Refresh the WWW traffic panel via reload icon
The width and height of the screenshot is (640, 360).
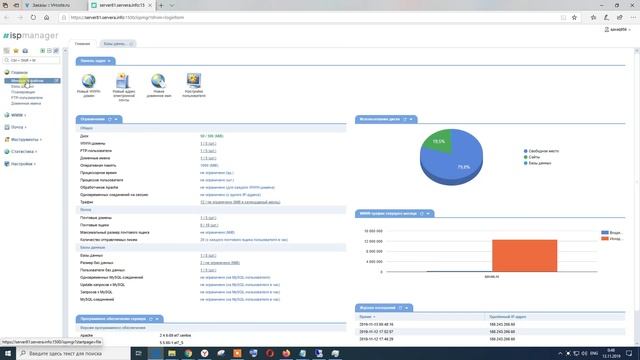pos(422,213)
